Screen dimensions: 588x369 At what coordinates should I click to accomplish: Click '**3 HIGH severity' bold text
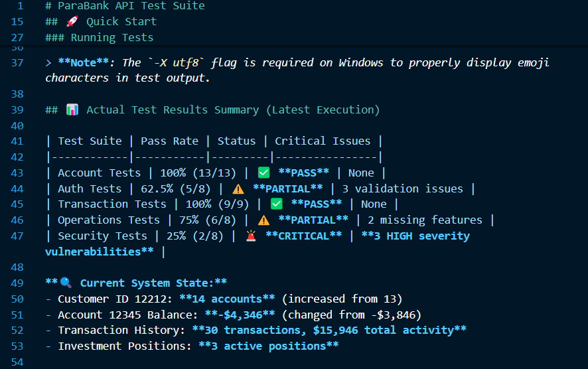click(x=415, y=236)
